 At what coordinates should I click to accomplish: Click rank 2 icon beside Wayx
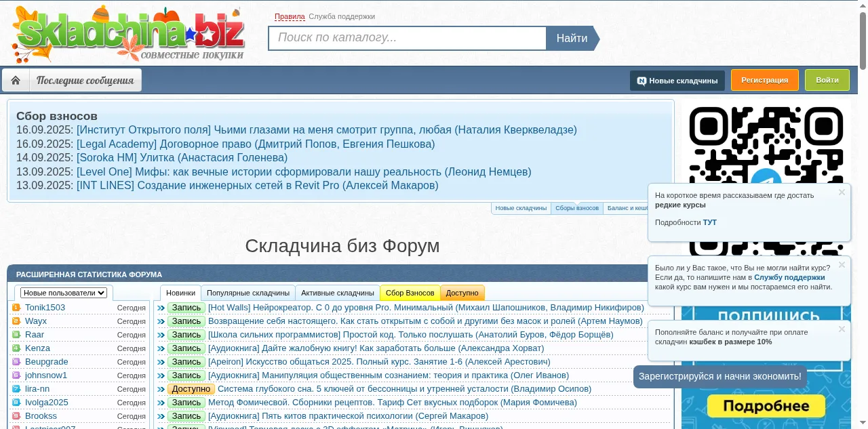click(x=16, y=321)
